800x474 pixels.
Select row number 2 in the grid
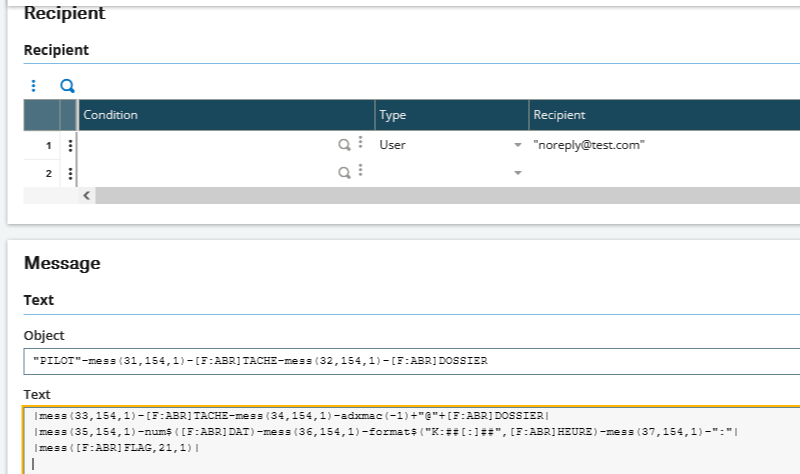tap(48, 173)
